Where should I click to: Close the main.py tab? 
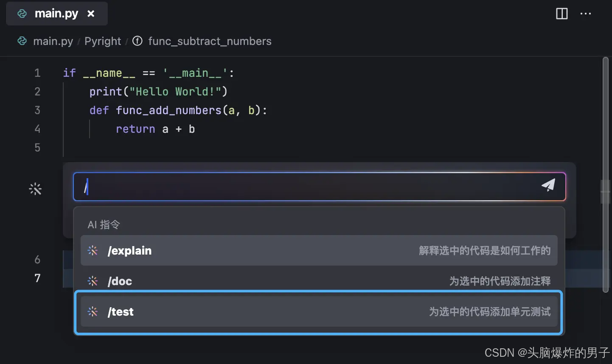click(x=91, y=13)
